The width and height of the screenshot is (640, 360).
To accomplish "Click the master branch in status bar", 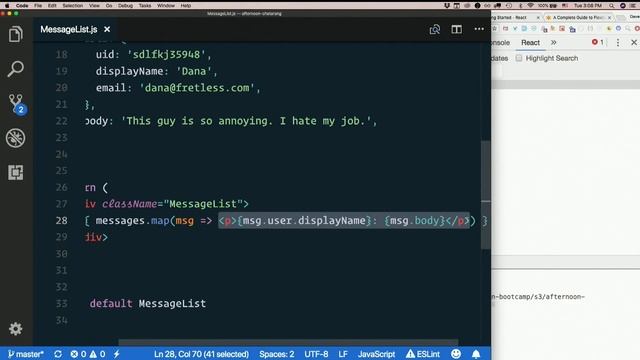I will click(26, 354).
